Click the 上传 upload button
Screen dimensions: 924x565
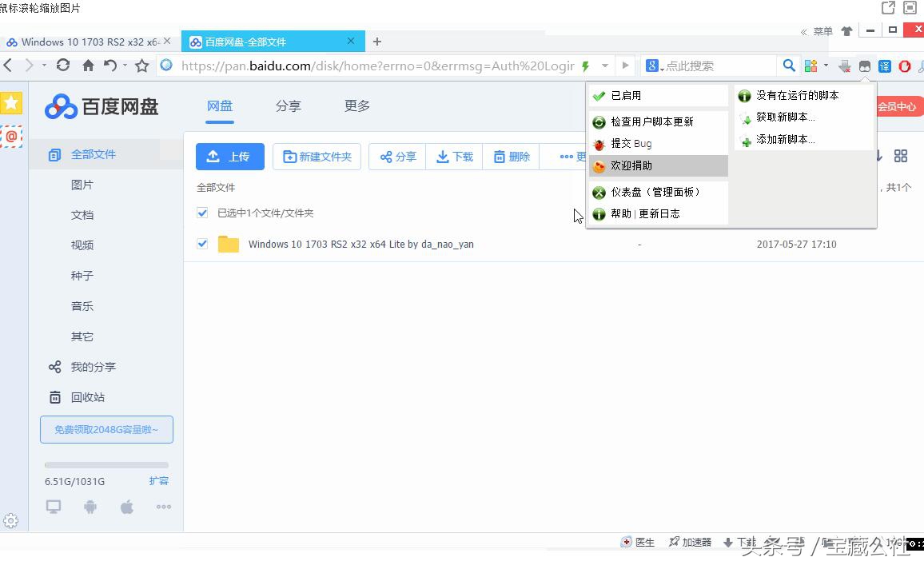230,157
